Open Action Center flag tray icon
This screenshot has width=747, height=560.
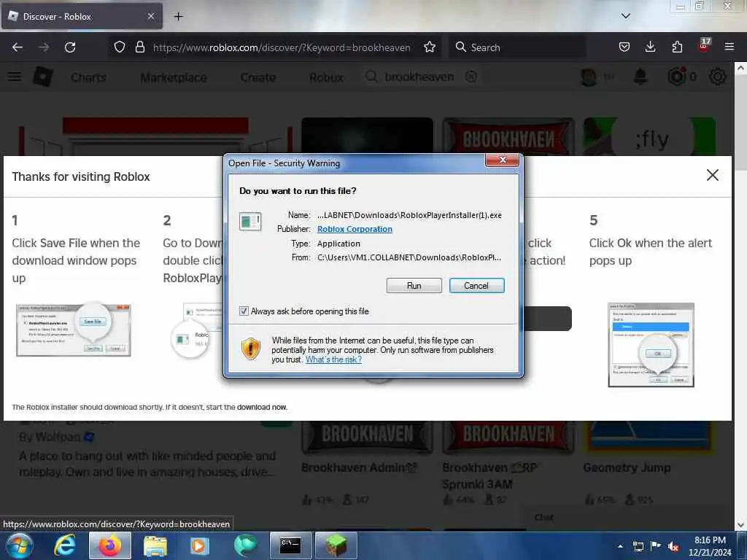(656, 546)
